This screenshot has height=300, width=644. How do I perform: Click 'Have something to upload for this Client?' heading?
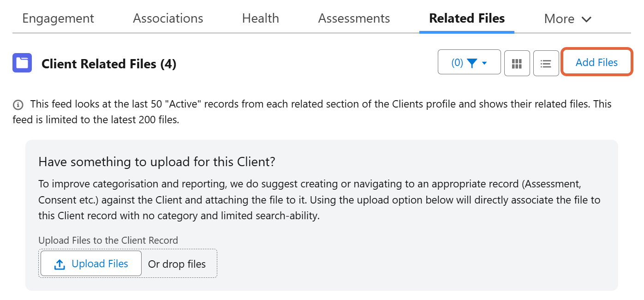pos(157,162)
